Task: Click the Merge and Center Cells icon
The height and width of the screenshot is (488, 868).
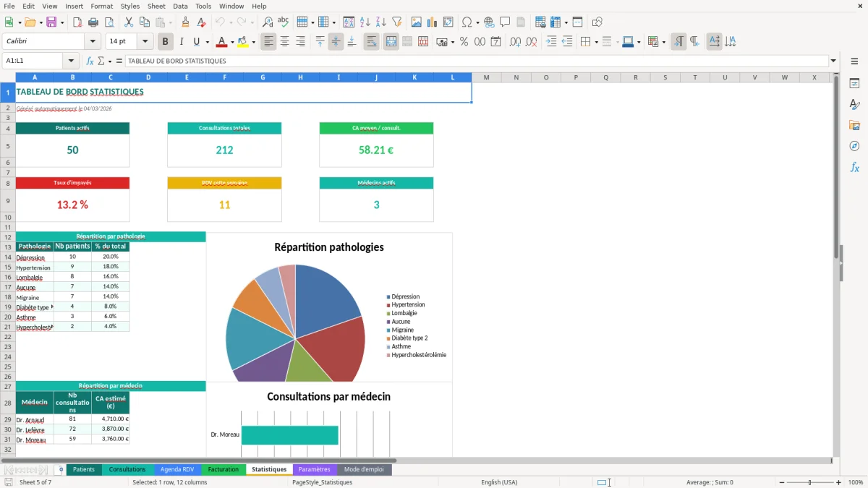Action: click(x=391, y=42)
